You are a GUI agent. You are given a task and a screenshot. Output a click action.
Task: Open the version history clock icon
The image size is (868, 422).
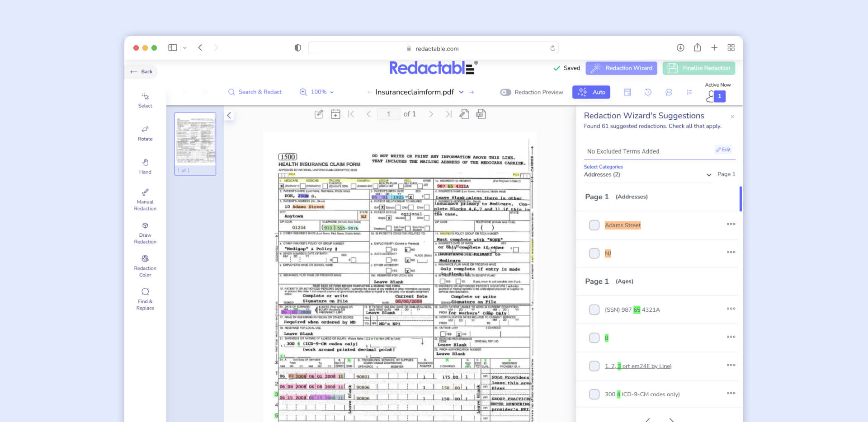[648, 92]
